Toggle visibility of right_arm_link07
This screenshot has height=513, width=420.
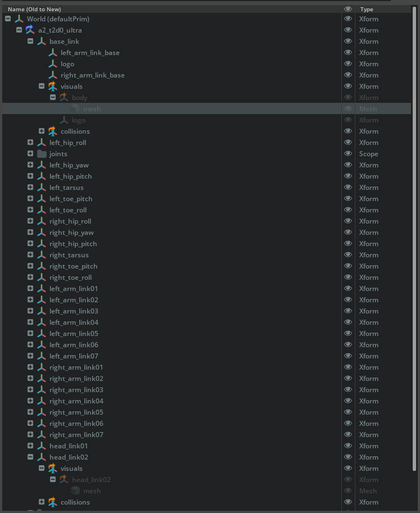348,435
